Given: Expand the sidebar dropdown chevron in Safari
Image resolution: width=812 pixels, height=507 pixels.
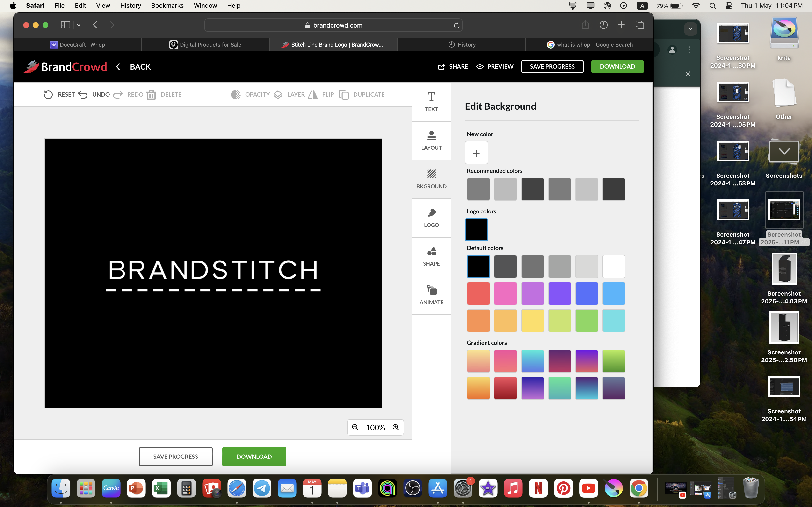Looking at the screenshot, I should (79, 25).
